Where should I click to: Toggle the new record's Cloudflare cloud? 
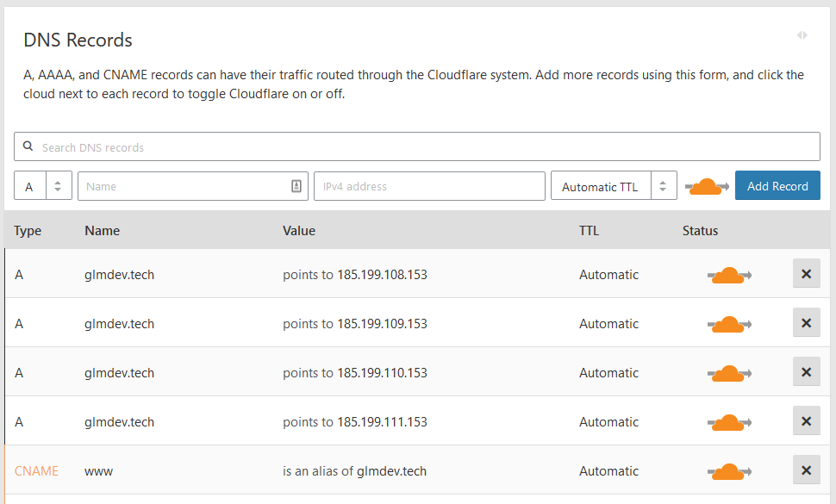pos(706,186)
